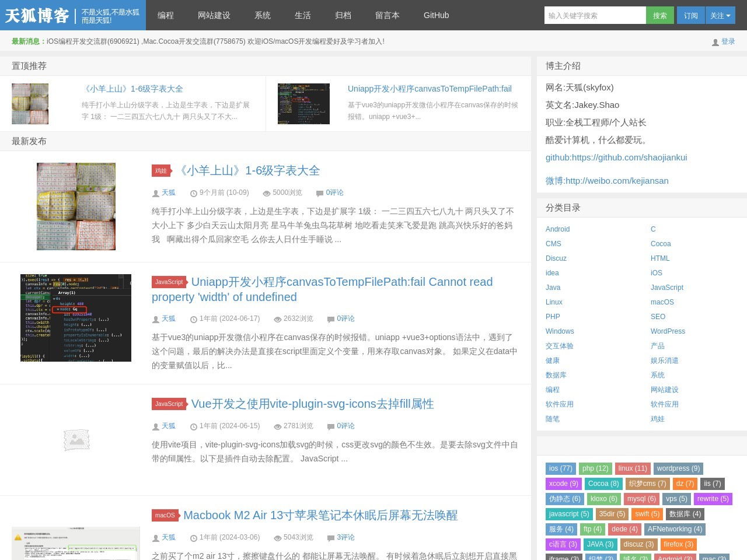Viewport: 747px width, 560px height.
Task: Click the user icon beside 登录
Action: coord(715,42)
